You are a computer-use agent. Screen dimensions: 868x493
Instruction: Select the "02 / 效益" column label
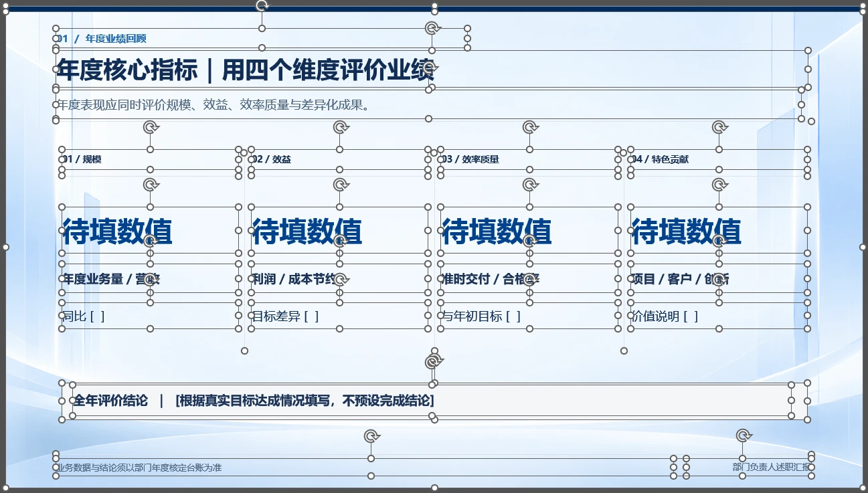[x=271, y=159]
